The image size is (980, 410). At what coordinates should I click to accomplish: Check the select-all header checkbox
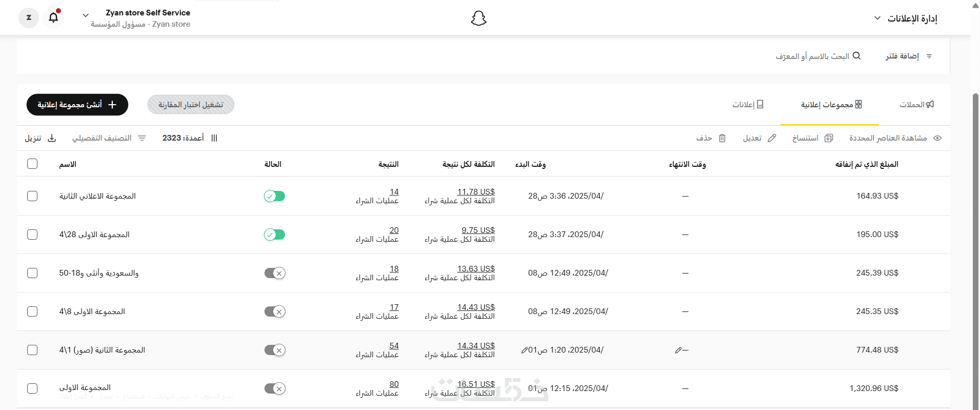click(x=32, y=164)
